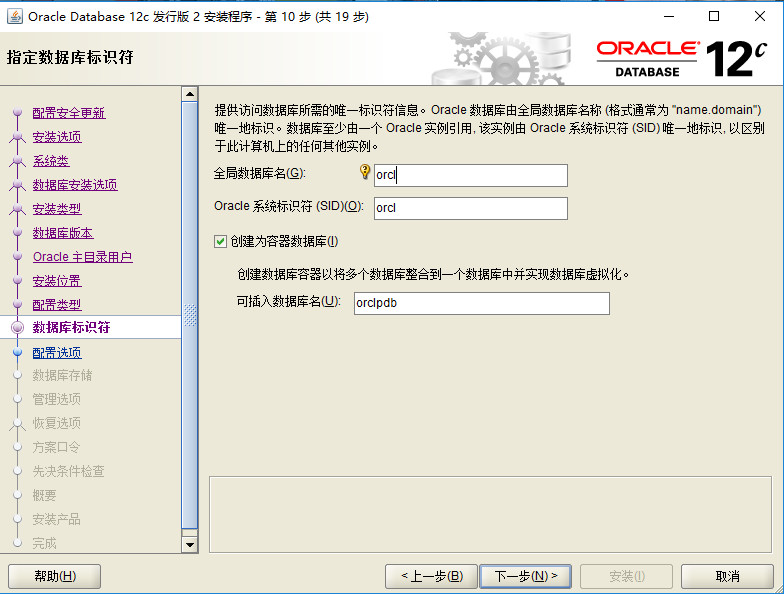
Task: Click the 全局数据库名 input field
Action: 470,176
